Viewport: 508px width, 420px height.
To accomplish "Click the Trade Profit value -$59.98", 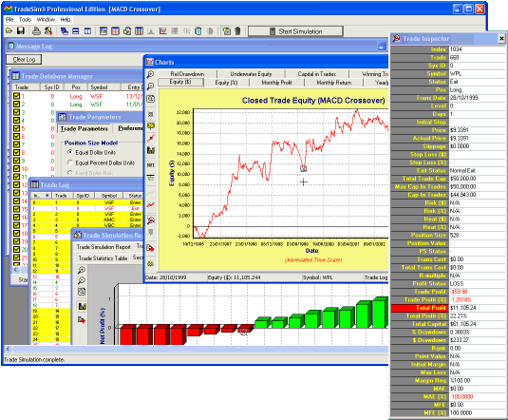I will (459, 292).
